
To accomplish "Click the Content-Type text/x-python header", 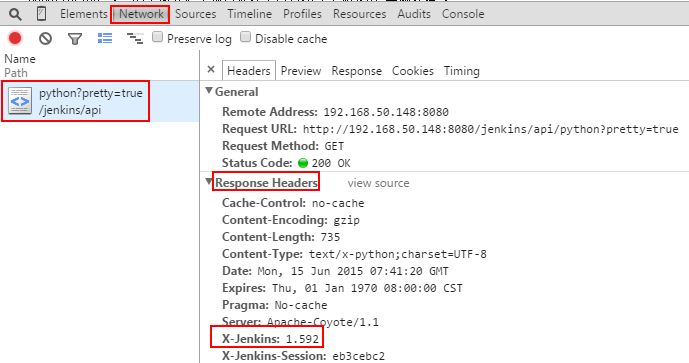I will coord(354,254).
